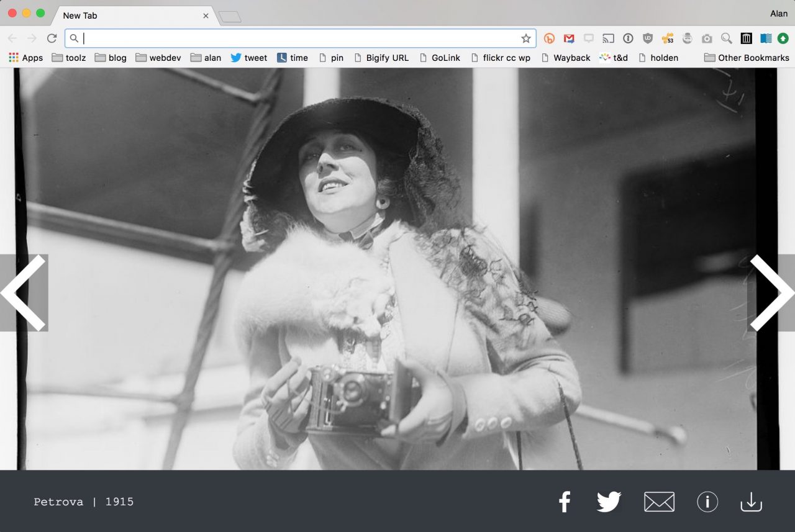Screen dimensions: 795x532
Task: Focus the address bar input
Action: click(x=298, y=38)
